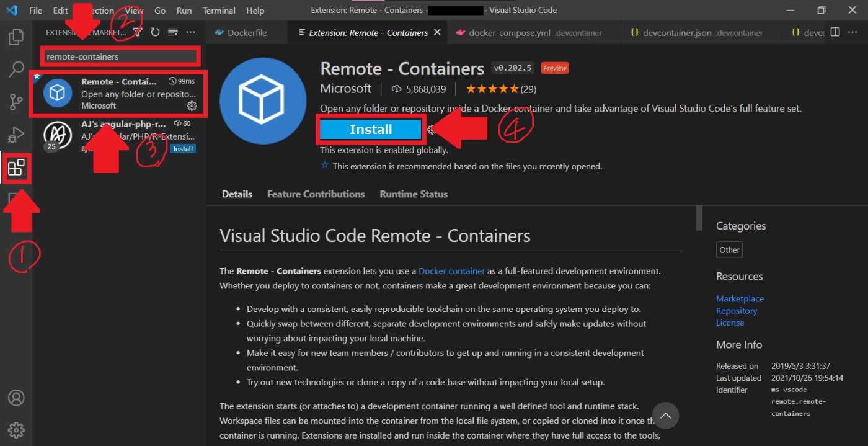Open the File menu

[36, 11]
